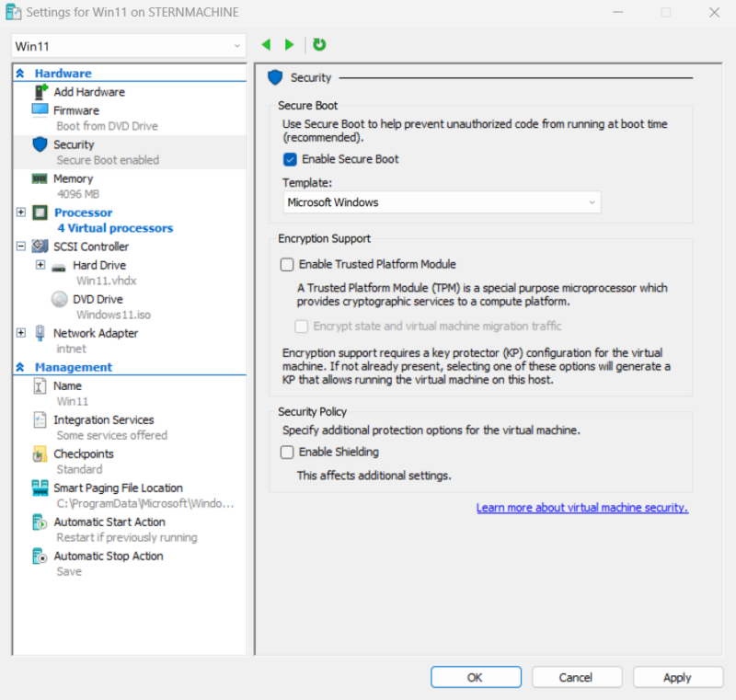Expand the Processor tree node
736x700 pixels.
20,212
